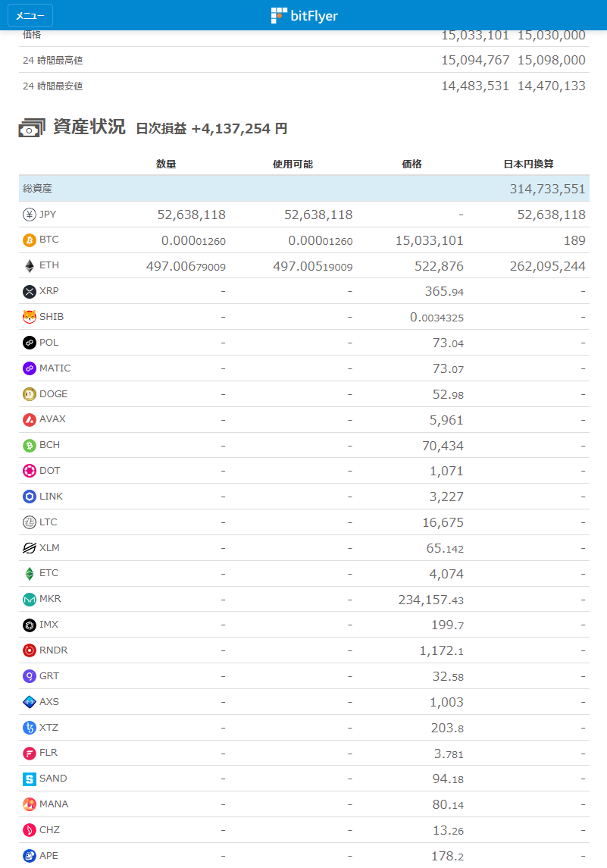
Task: Click the Ethereum ETH diamond icon
Action: 30,266
